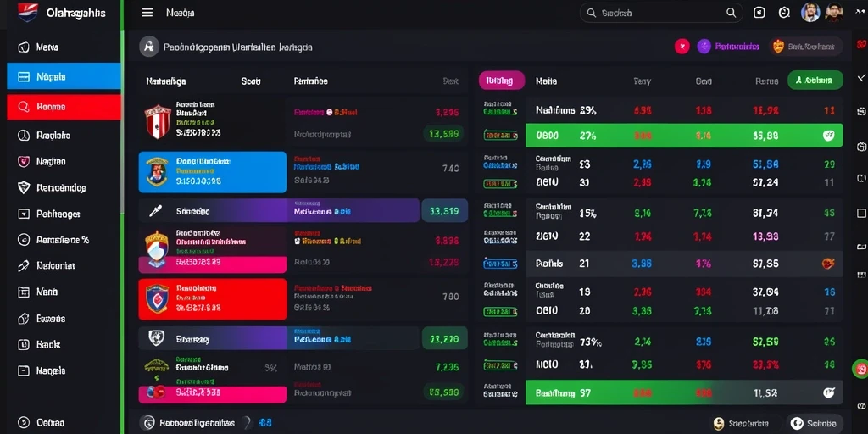
Task: Click the pink circular icon in the header
Action: coord(682,47)
